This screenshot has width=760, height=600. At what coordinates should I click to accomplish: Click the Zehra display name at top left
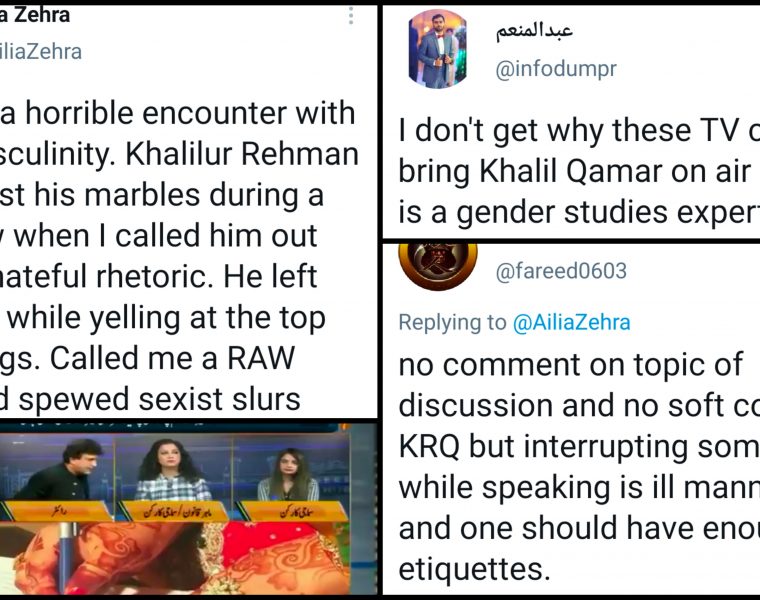click(x=35, y=16)
